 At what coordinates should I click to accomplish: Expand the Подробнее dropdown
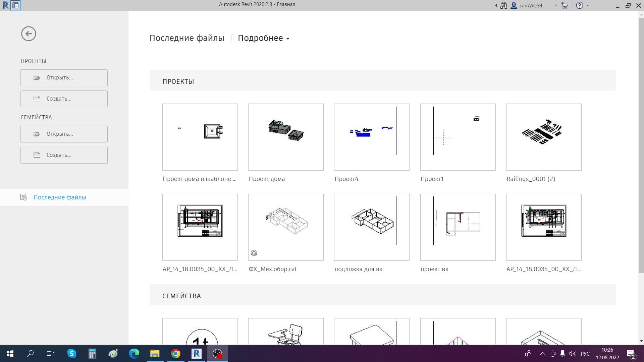pyautogui.click(x=264, y=38)
